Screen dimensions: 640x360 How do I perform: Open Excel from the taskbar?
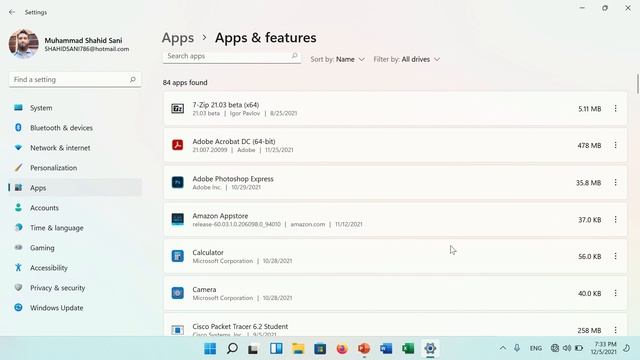tap(408, 349)
